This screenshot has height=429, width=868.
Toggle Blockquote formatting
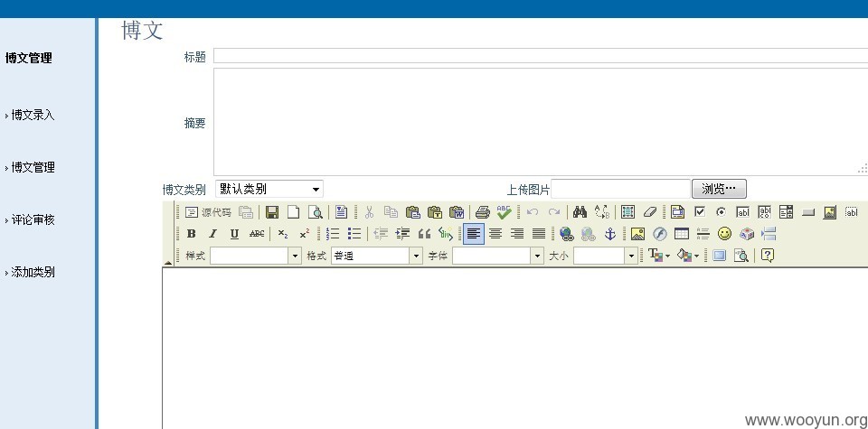click(x=425, y=234)
